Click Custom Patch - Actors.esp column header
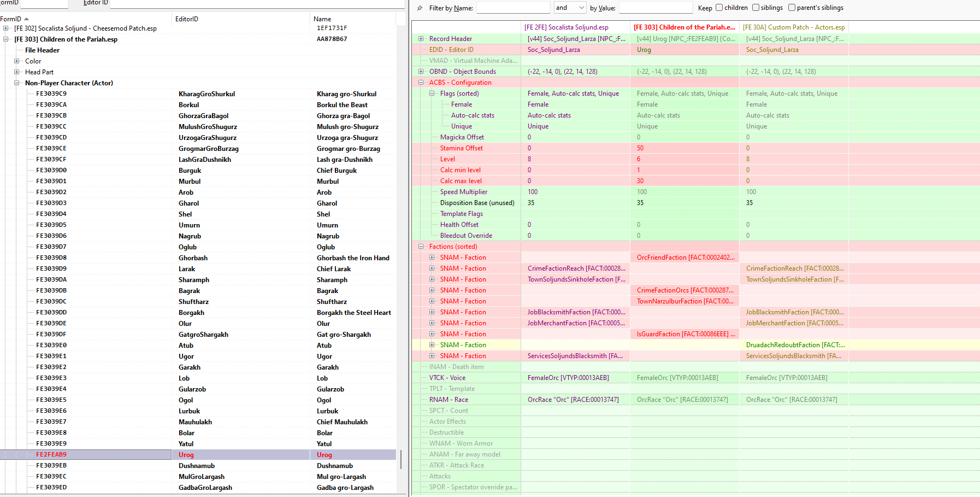The width and height of the screenshot is (980, 497). pyautogui.click(x=794, y=27)
